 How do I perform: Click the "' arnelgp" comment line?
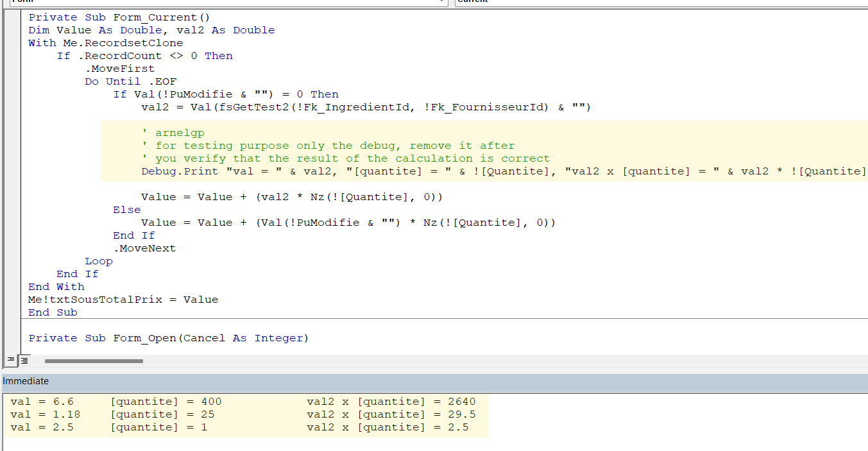[173, 133]
